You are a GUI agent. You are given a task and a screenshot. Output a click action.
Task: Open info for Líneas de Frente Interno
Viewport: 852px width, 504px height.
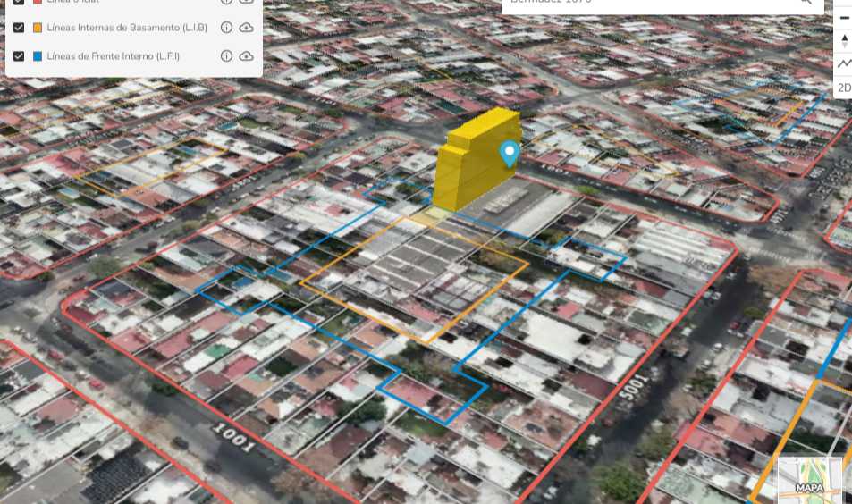pos(226,56)
